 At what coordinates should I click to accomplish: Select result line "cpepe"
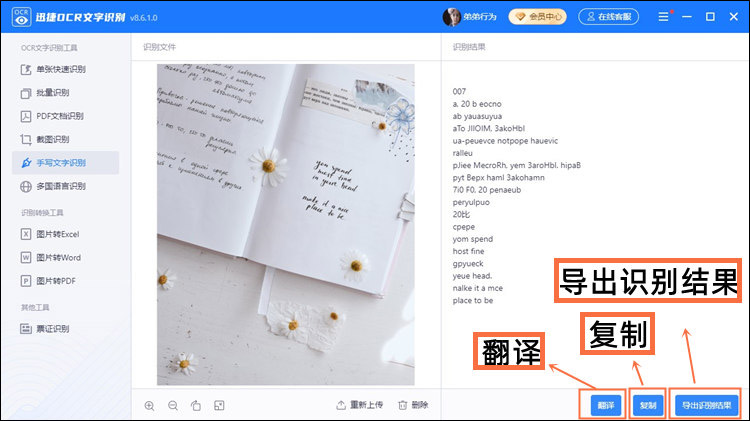[x=464, y=227]
